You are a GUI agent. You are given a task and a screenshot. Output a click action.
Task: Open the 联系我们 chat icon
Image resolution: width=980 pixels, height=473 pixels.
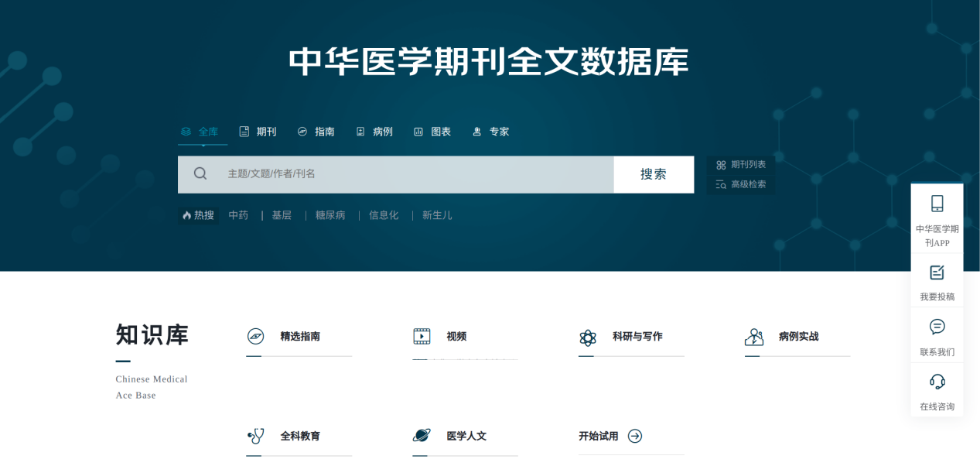(937, 327)
